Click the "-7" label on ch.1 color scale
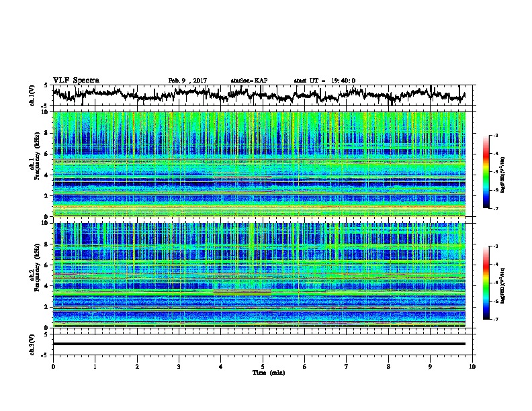The width and height of the screenshot is (532, 411). click(495, 208)
